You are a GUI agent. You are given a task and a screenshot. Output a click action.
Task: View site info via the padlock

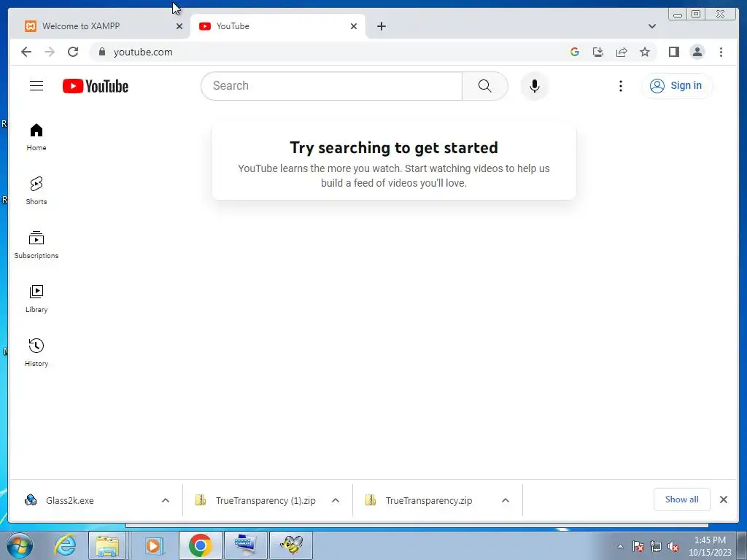pos(102,52)
